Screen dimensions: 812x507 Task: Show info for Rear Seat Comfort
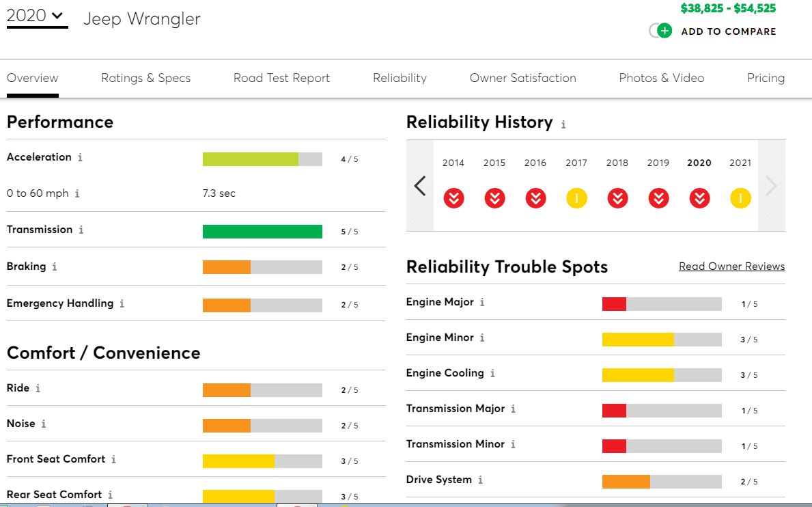tap(111, 495)
